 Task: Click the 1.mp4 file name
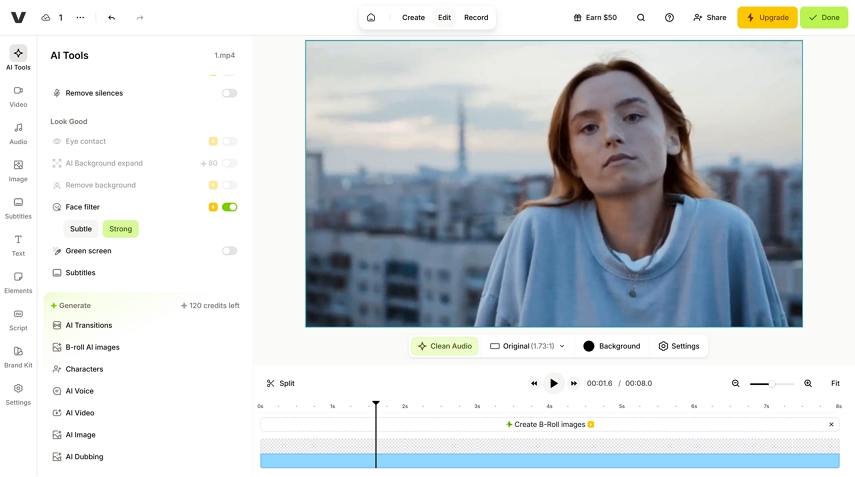tap(225, 55)
